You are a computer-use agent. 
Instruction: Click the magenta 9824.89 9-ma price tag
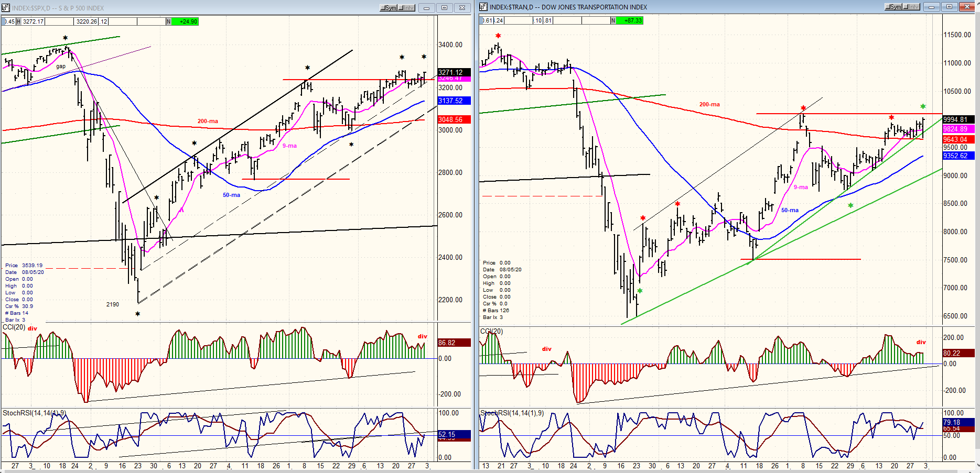958,129
